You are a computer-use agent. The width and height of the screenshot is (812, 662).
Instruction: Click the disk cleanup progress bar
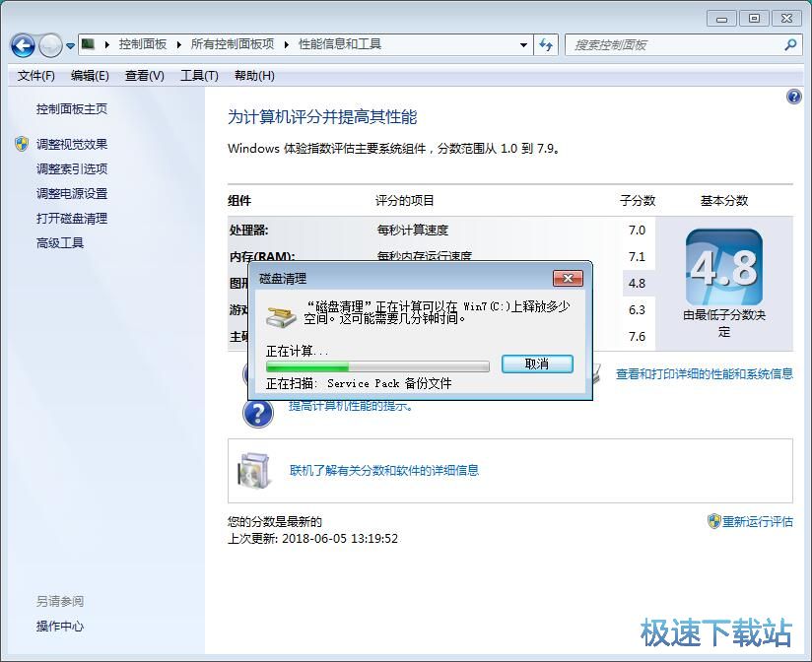point(377,367)
